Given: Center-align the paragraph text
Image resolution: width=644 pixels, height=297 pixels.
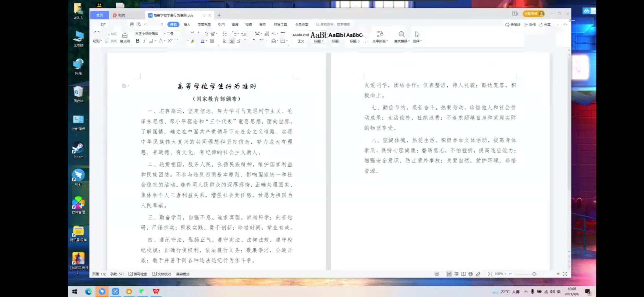Looking at the screenshot, I should 232,41.
